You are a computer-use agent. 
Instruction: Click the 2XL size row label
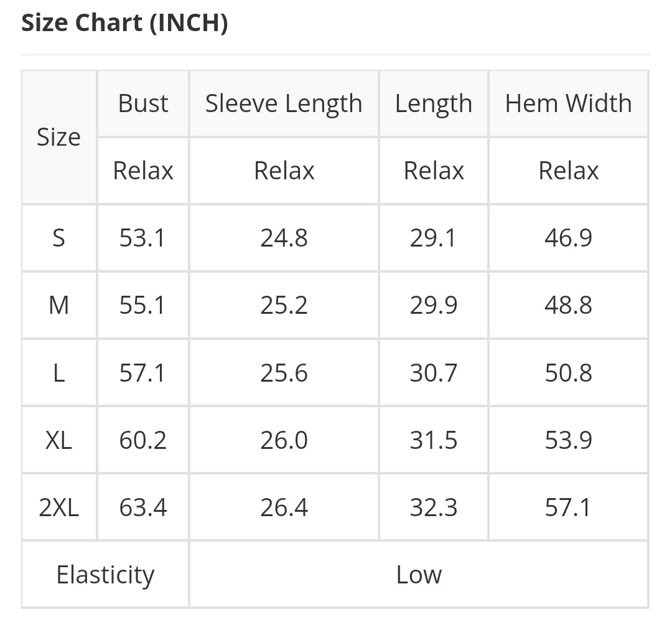pyautogui.click(x=59, y=507)
